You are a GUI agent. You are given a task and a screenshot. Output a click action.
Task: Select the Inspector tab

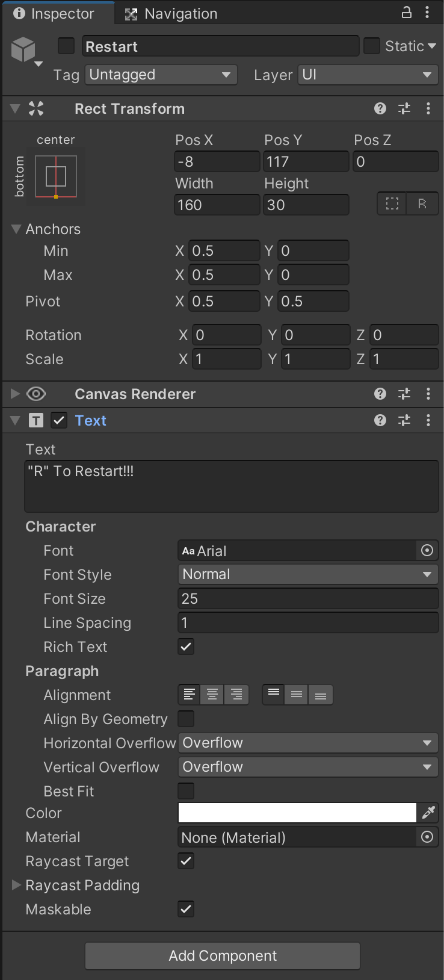58,13
